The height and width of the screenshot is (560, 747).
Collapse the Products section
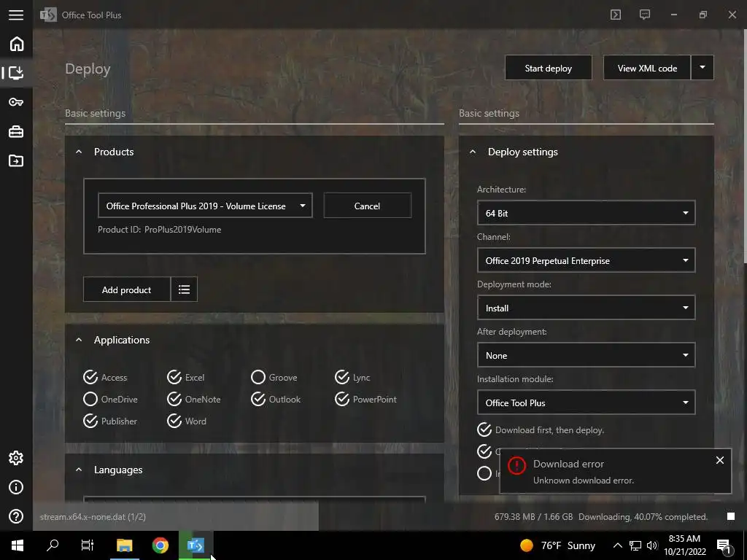(x=79, y=152)
